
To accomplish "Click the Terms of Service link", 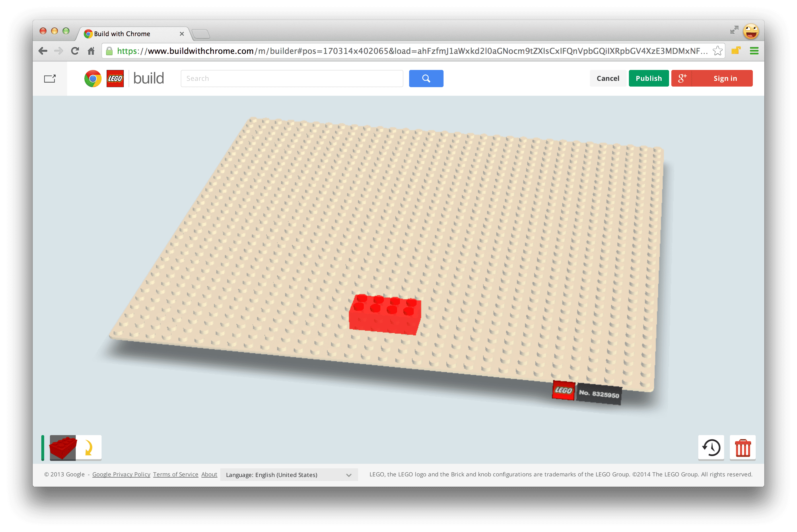I will [175, 474].
